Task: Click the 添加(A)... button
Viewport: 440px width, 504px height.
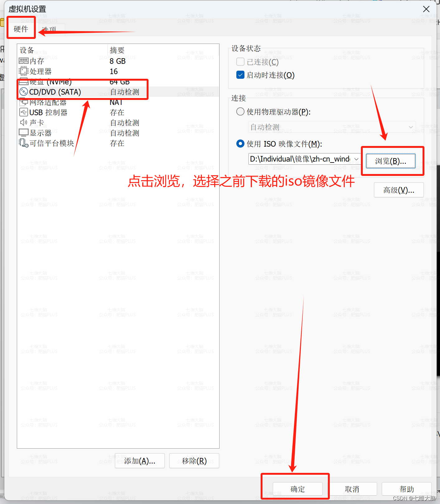Action: click(140, 461)
